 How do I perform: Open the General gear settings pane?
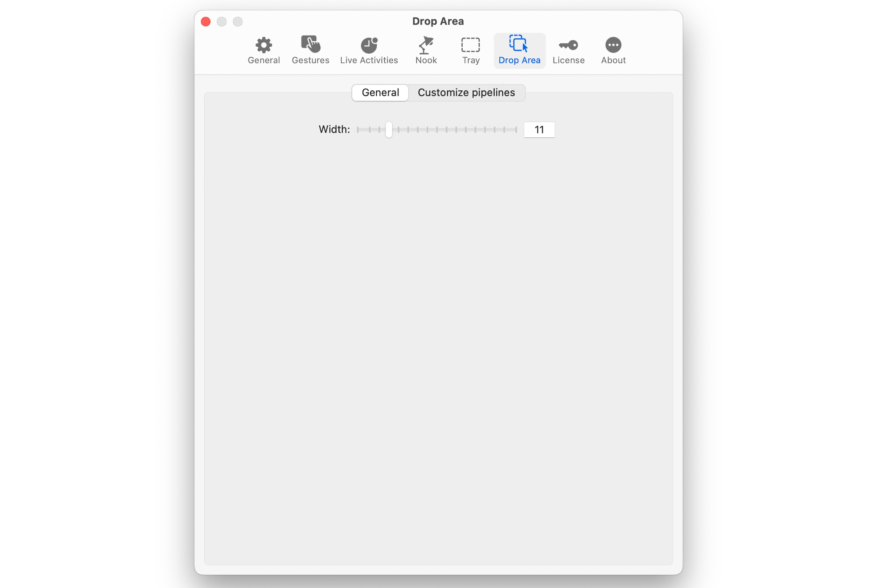tap(263, 50)
